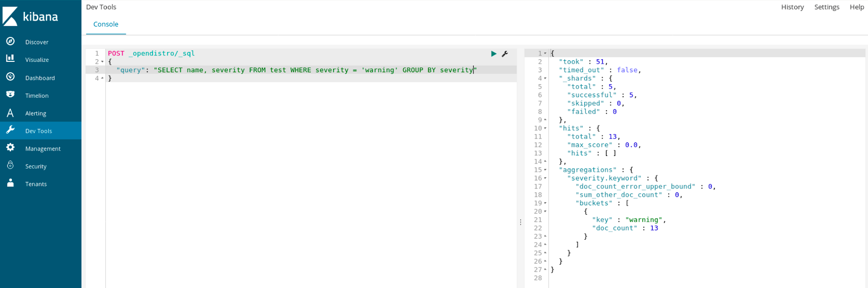Viewport: 868px width, 288px height.
Task: Go to Dashboard in the sidebar
Action: 40,78
